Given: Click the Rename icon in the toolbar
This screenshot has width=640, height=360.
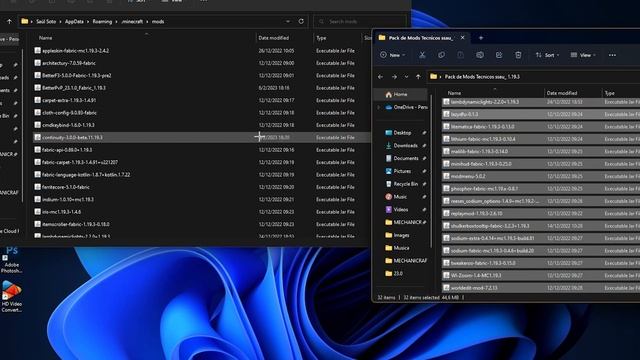Looking at the screenshot, I should click(x=480, y=55).
